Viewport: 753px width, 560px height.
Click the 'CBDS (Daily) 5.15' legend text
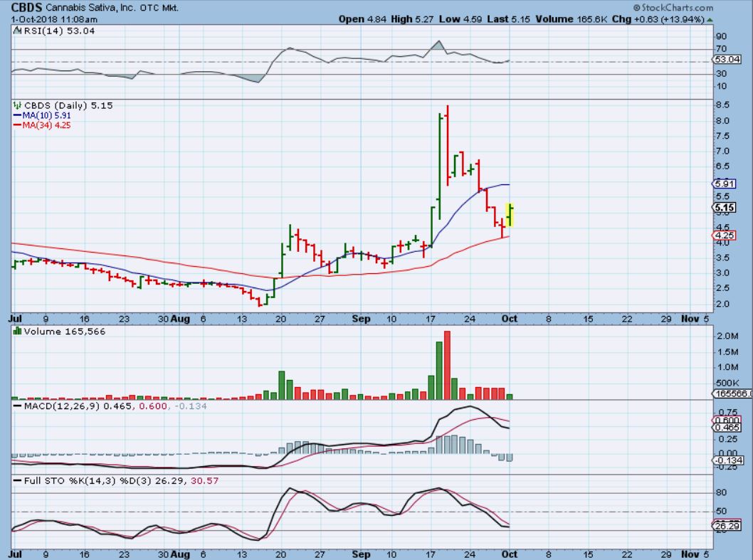(x=68, y=105)
